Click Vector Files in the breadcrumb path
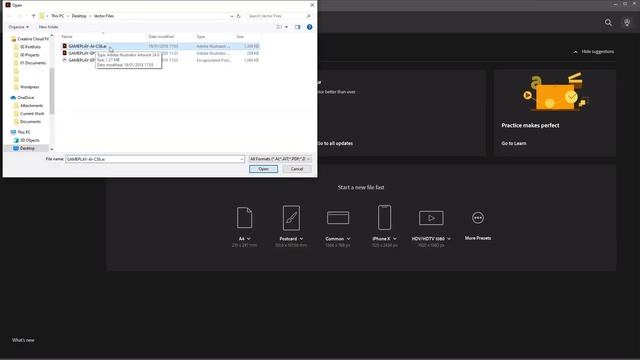The height and width of the screenshot is (360, 640). pos(104,16)
